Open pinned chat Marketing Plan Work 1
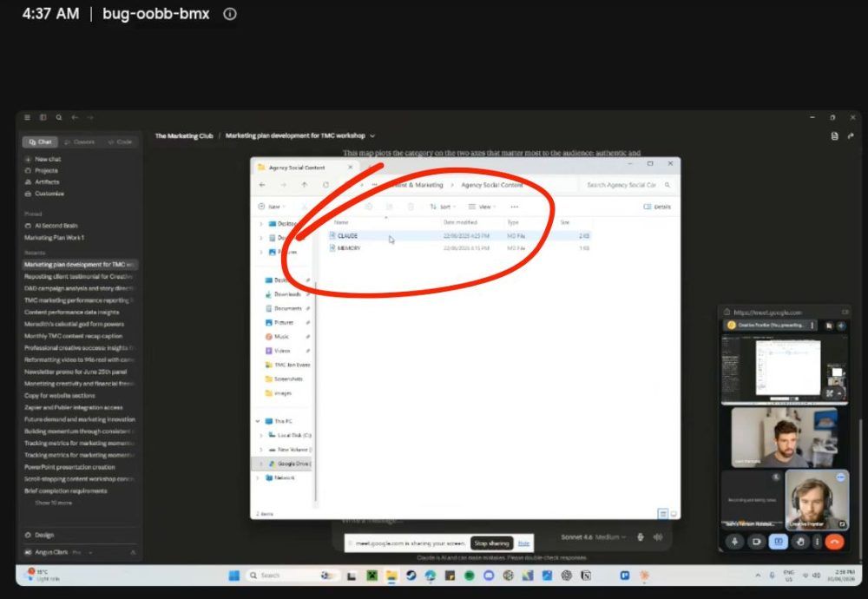 tap(54, 238)
